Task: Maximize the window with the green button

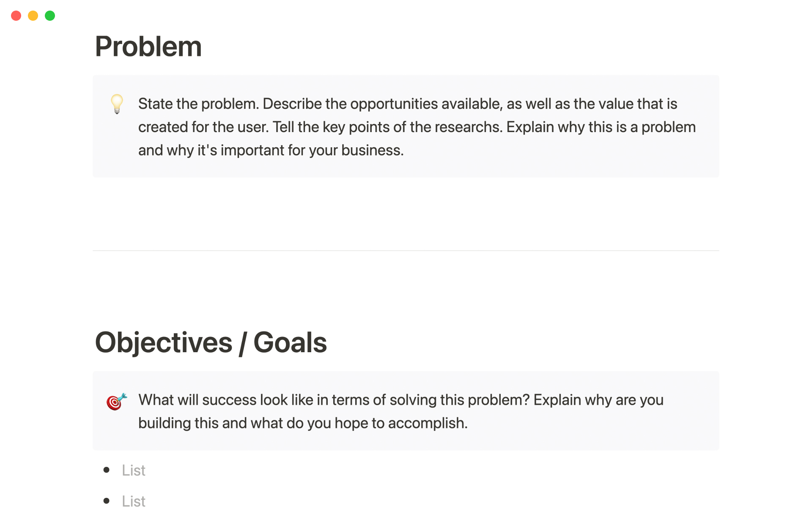Action: 50,16
